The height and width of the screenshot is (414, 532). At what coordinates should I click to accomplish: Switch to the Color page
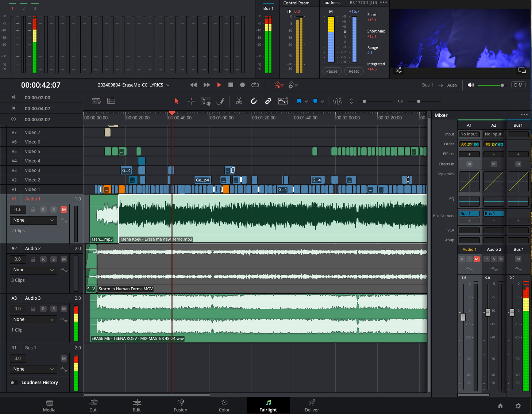point(224,406)
